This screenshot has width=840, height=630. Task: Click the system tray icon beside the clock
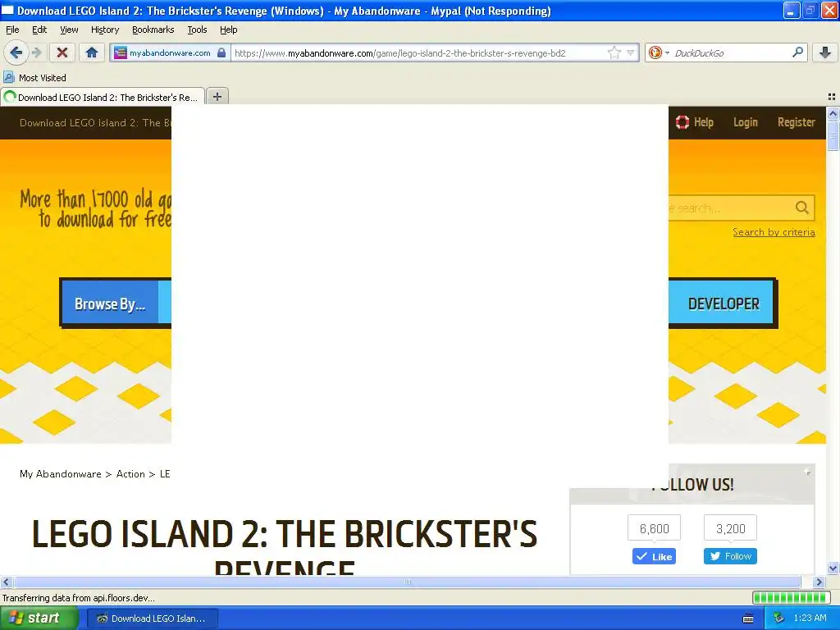pos(778,619)
